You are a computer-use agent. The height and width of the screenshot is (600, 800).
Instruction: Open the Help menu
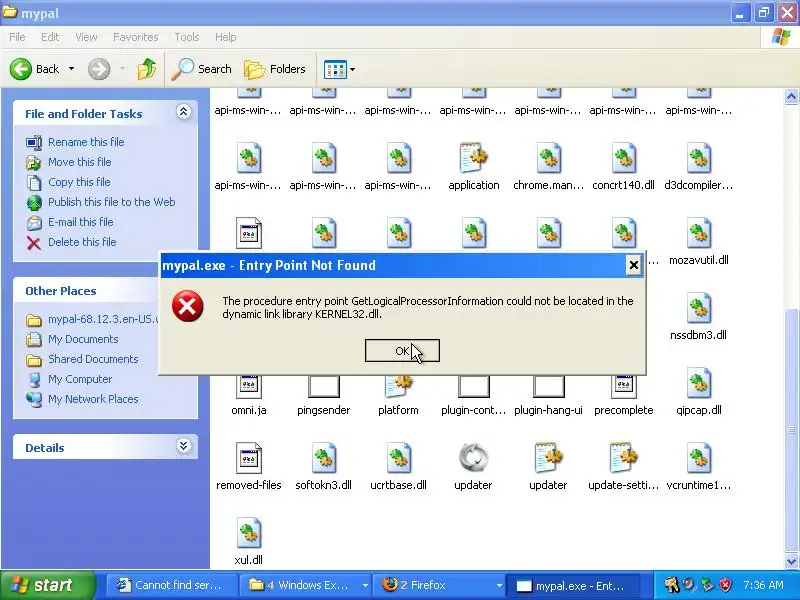click(226, 37)
